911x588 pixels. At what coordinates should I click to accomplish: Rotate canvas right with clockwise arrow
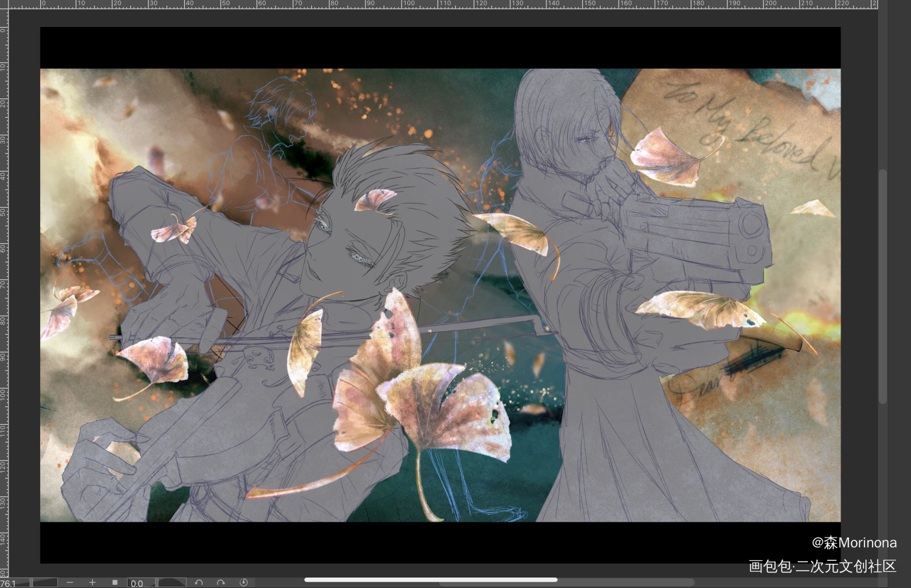point(221,583)
